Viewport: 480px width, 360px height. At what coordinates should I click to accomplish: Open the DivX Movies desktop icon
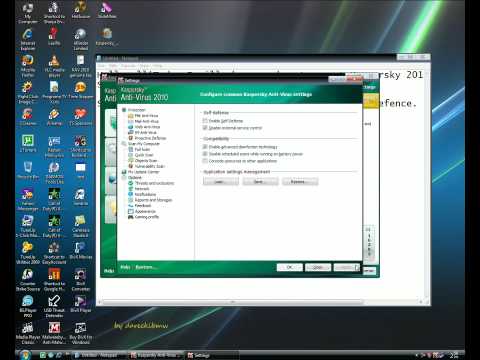[80, 251]
